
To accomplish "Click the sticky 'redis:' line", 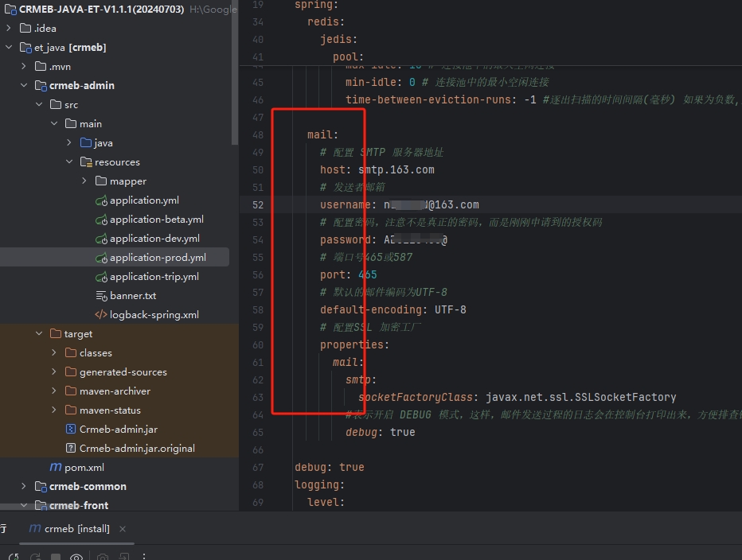I will pos(326,21).
